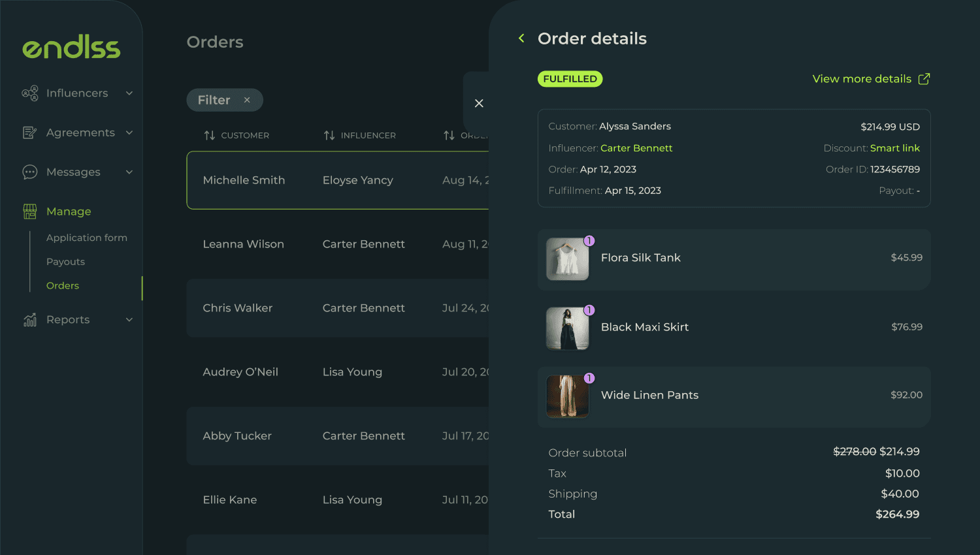
Task: Click Carter Bennett in Leanna Wilson's row
Action: (x=364, y=244)
